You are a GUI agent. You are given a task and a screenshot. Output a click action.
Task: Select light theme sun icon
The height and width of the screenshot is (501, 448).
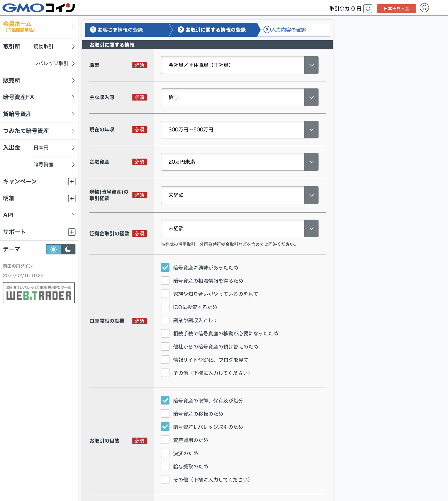click(x=53, y=249)
